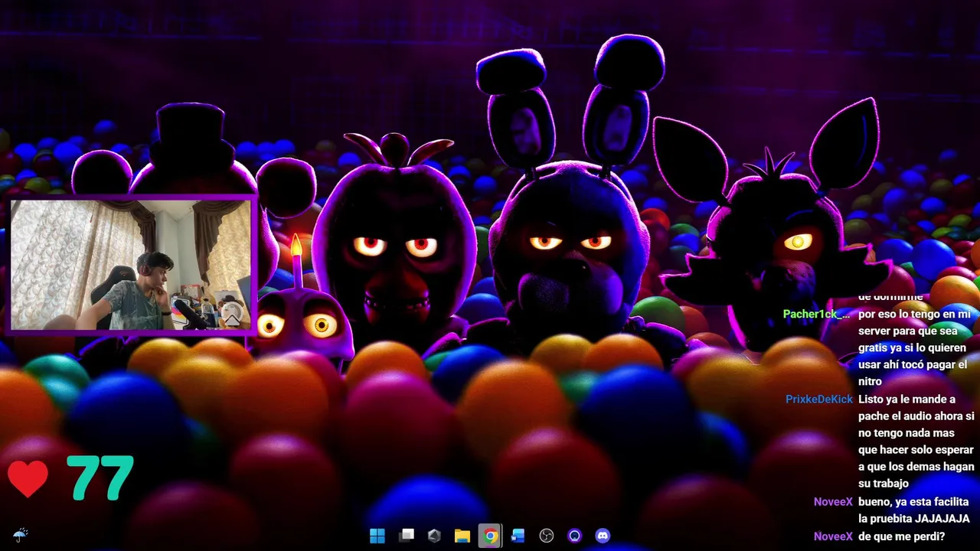Screen dimensions: 980x551
Task: Open Discord from taskbar
Action: (x=603, y=536)
